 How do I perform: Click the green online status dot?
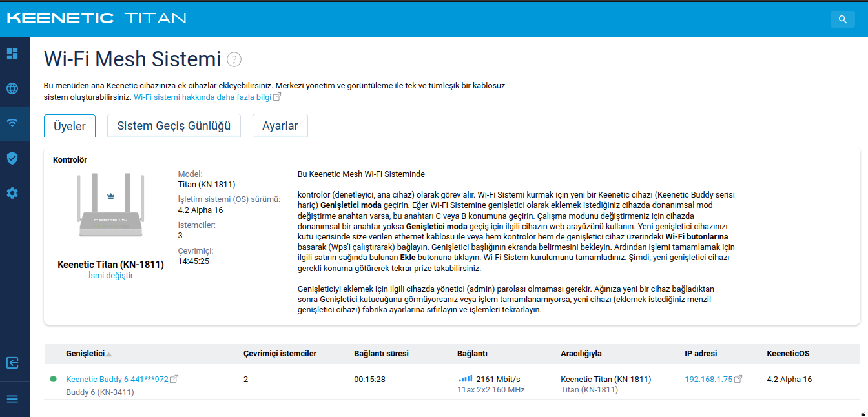(x=53, y=379)
